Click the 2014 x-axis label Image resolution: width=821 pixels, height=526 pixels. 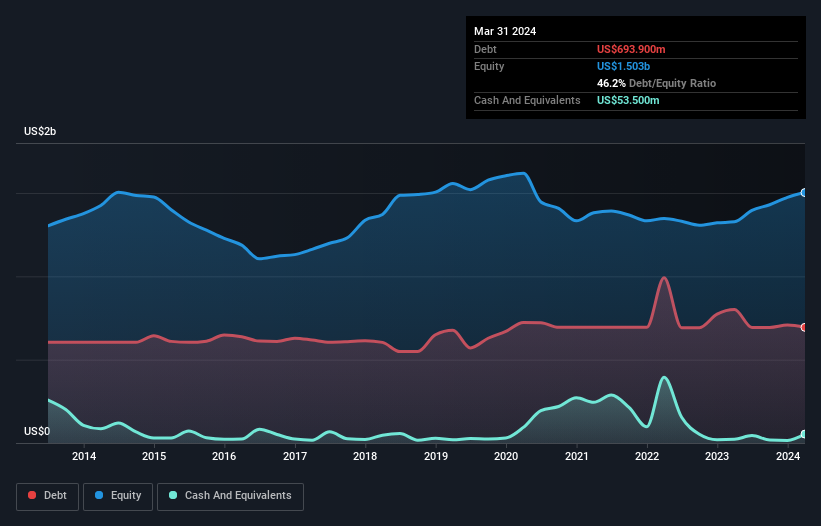84,456
